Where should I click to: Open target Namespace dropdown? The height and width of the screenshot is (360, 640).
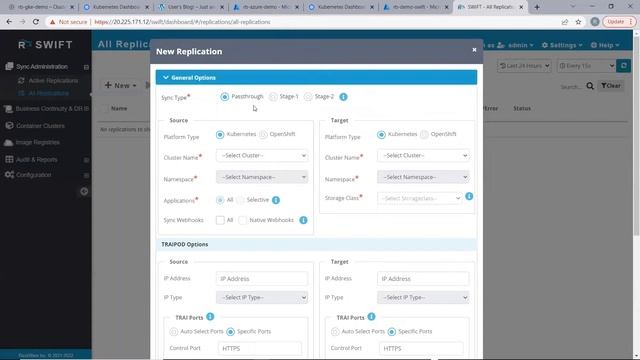(423, 177)
